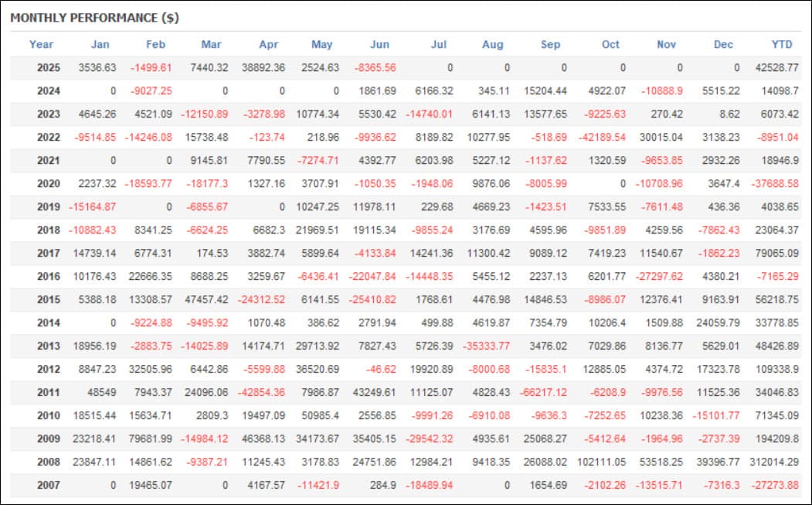The height and width of the screenshot is (505, 812).
Task: Select the 2014 year row label
Action: click(48, 323)
